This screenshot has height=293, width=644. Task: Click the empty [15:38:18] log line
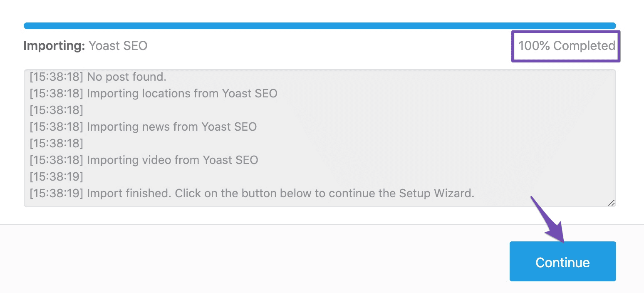pos(56,110)
